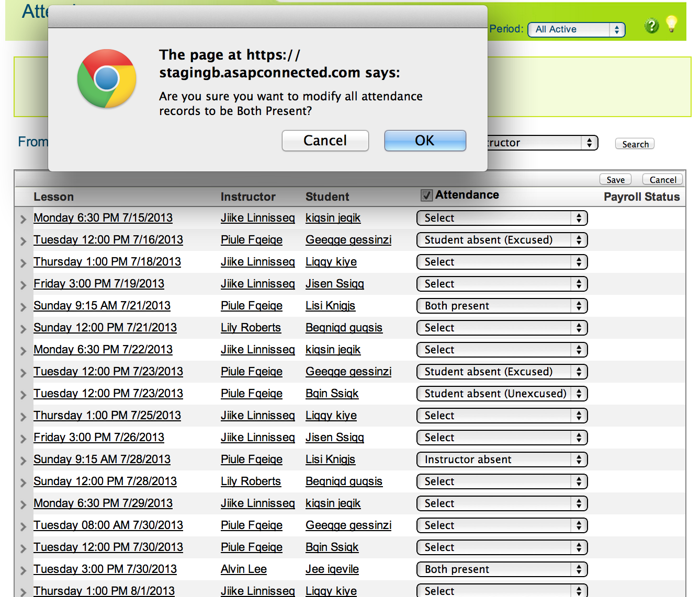Open the Student absent (Unexcused) attendance dropdown
This screenshot has height=597, width=700.
pos(502,394)
